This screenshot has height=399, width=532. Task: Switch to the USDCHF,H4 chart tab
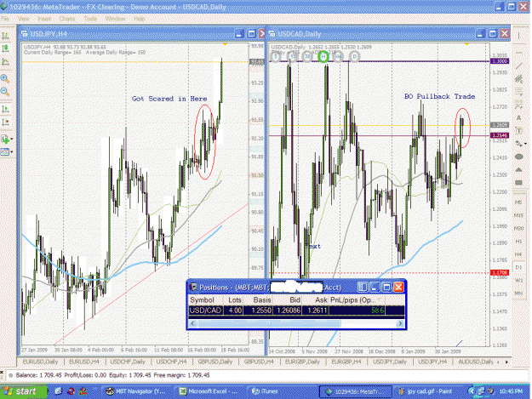[x=171, y=362]
